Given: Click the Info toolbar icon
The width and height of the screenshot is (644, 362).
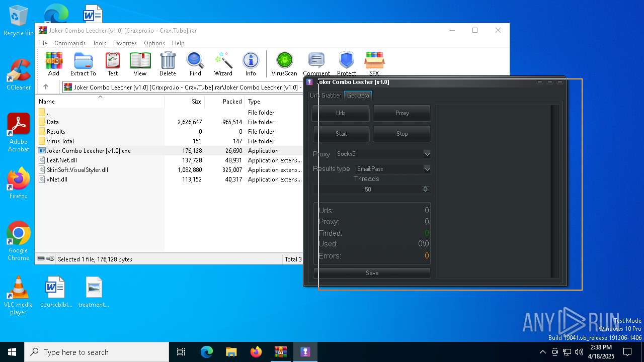Looking at the screenshot, I should (251, 64).
